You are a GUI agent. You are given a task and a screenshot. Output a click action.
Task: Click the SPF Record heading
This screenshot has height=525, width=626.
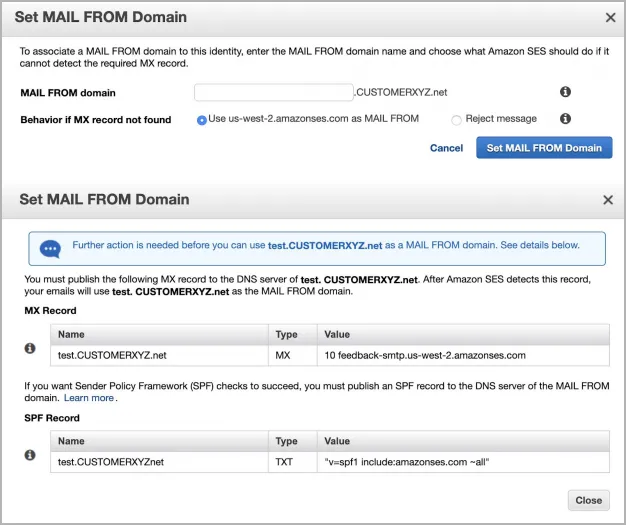pos(52,418)
